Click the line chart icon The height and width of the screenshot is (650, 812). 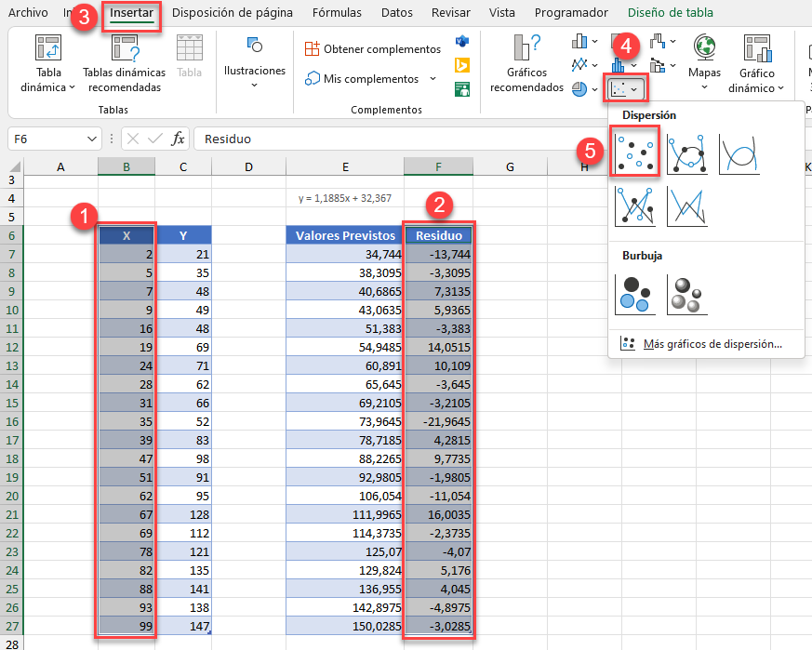[x=579, y=65]
